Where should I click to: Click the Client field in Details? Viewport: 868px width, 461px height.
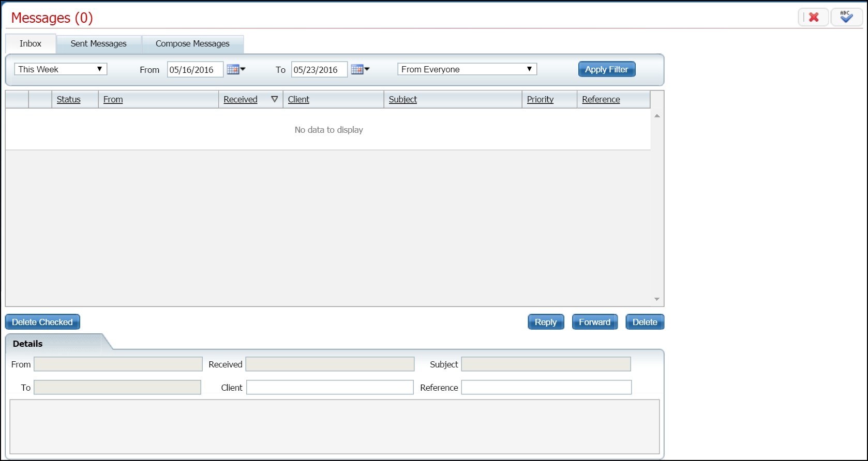[330, 387]
